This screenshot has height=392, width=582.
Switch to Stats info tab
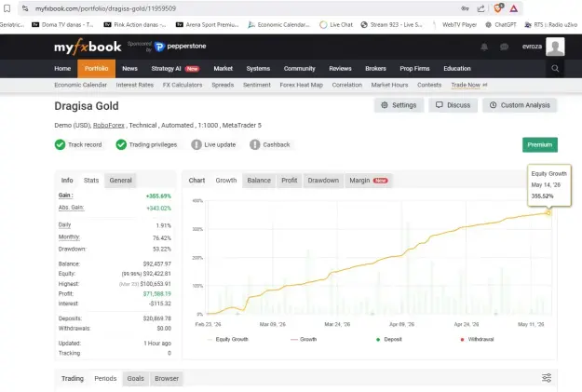pos(91,181)
